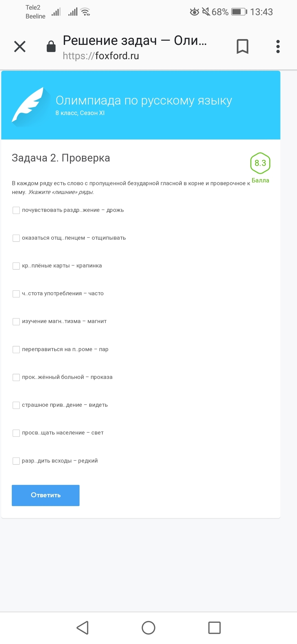
Task: Click the feather logo in the header
Action: click(x=29, y=106)
